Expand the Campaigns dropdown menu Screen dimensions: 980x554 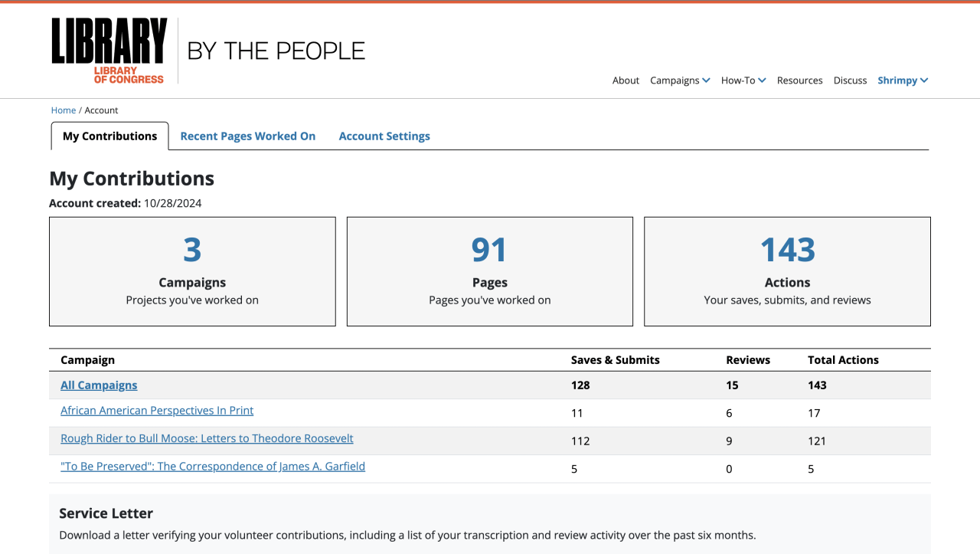click(680, 80)
